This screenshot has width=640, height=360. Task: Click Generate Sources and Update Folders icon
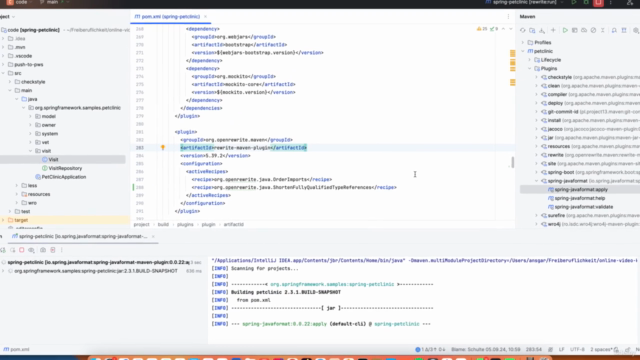point(532,31)
